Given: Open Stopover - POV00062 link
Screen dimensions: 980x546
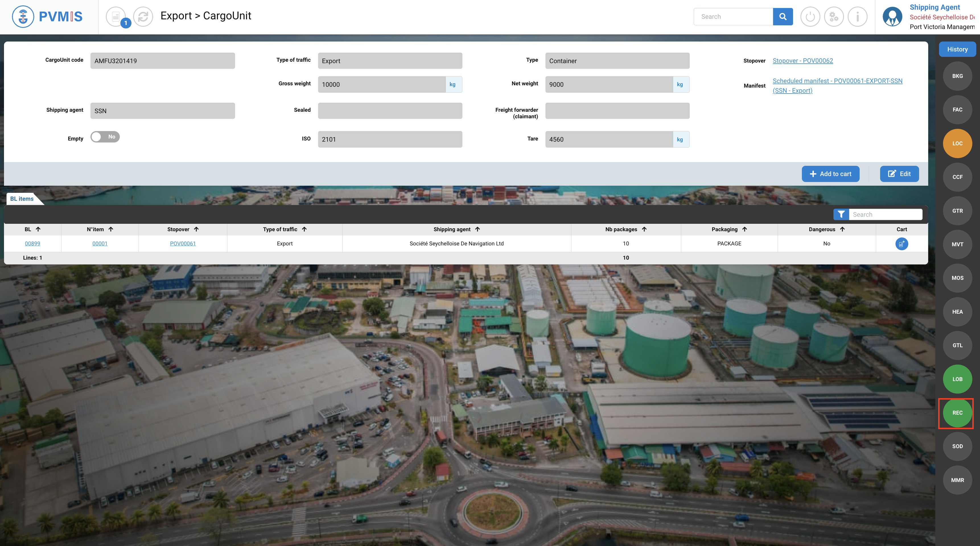Looking at the screenshot, I should coord(803,61).
